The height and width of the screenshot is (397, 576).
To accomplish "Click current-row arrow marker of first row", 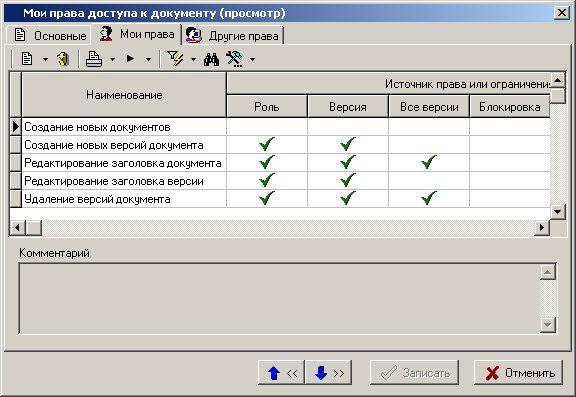I will 15,127.
